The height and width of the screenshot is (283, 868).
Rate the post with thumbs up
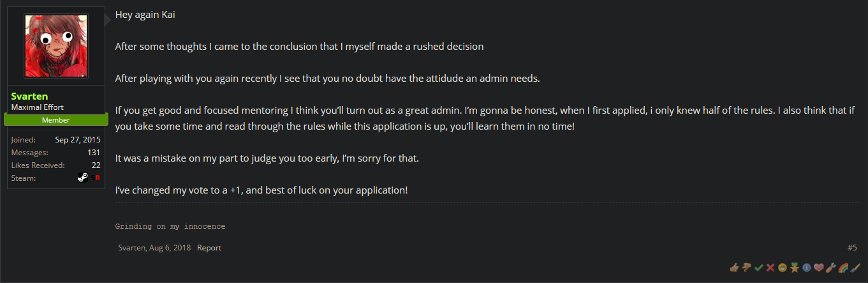pos(733,267)
